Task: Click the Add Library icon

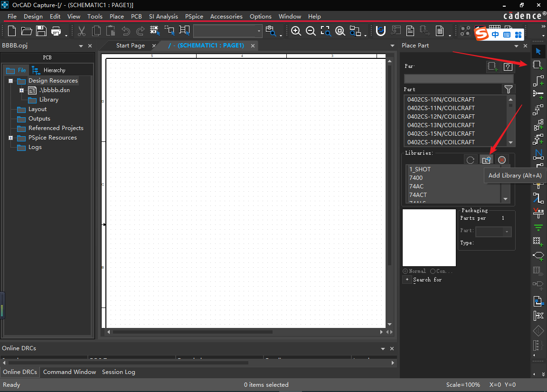Action: 486,160
